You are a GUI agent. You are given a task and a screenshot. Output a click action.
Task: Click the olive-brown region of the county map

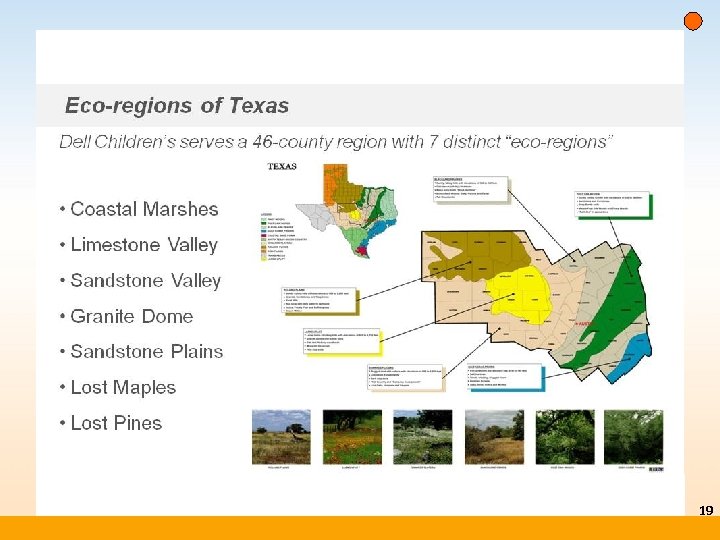click(478, 255)
